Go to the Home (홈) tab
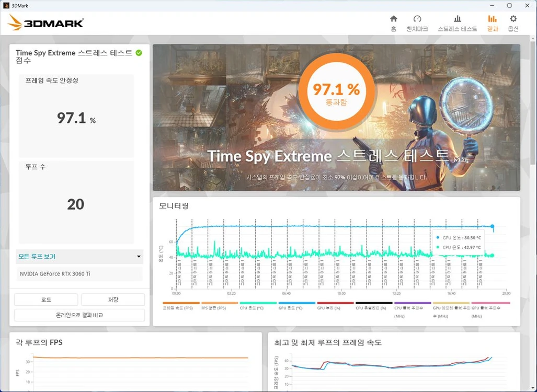This screenshot has width=537, height=392. point(394,24)
